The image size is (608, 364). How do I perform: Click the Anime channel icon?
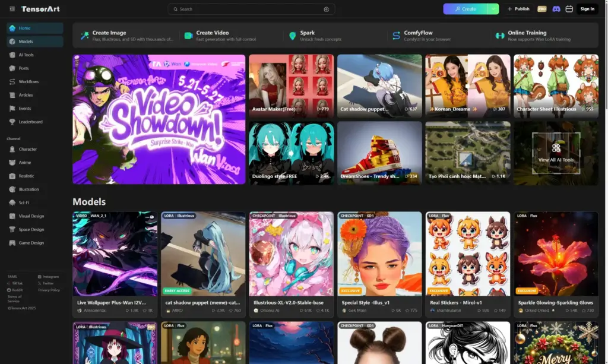(12, 163)
